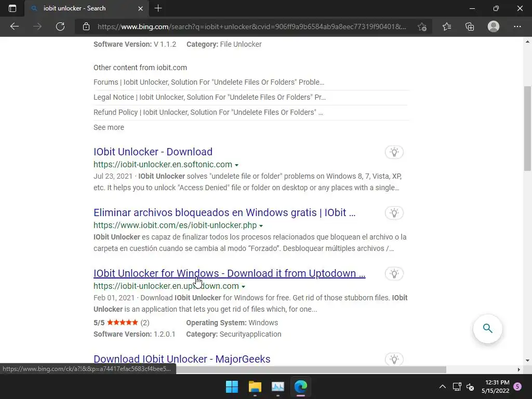The image size is (532, 399).
Task: Go back with the browser back arrow
Action: (14, 26)
